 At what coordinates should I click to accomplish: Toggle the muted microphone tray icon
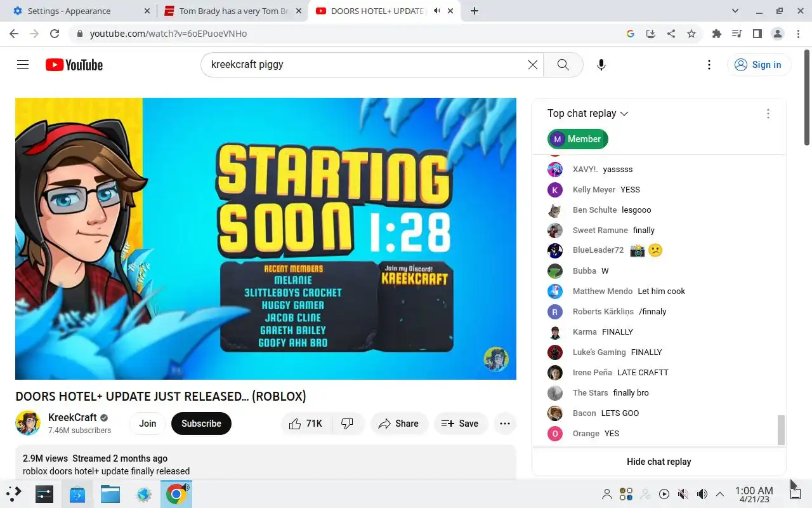(x=683, y=494)
